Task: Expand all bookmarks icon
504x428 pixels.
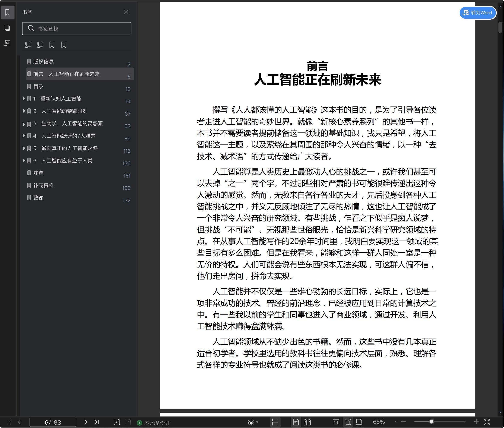Action: [x=28, y=45]
